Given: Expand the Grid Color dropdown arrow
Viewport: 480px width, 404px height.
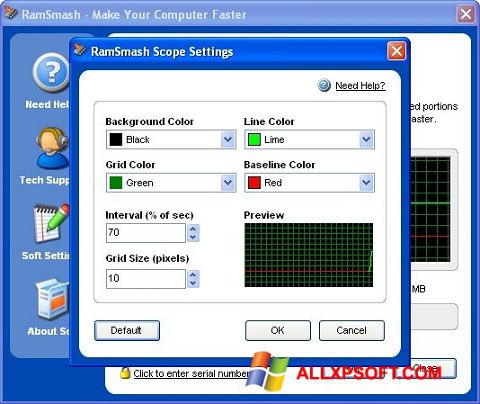Looking at the screenshot, I should coord(228,182).
